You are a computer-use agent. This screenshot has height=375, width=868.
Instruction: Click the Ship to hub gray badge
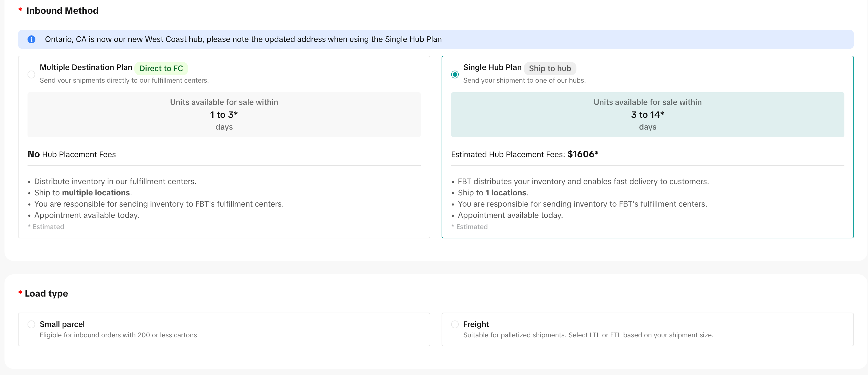coord(549,69)
